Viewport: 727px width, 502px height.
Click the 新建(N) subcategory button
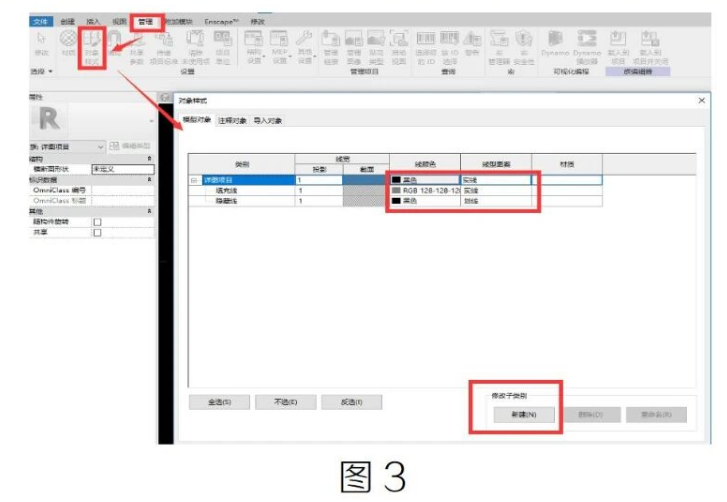[524, 414]
